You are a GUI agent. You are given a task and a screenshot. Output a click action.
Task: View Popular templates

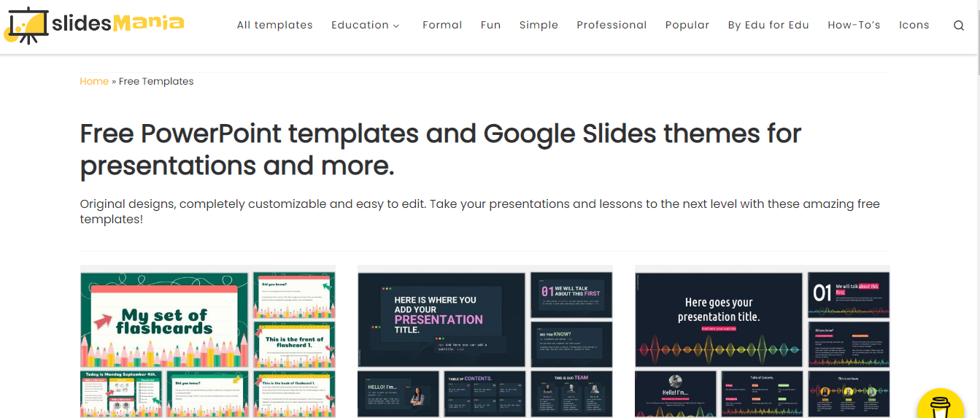[x=687, y=25]
